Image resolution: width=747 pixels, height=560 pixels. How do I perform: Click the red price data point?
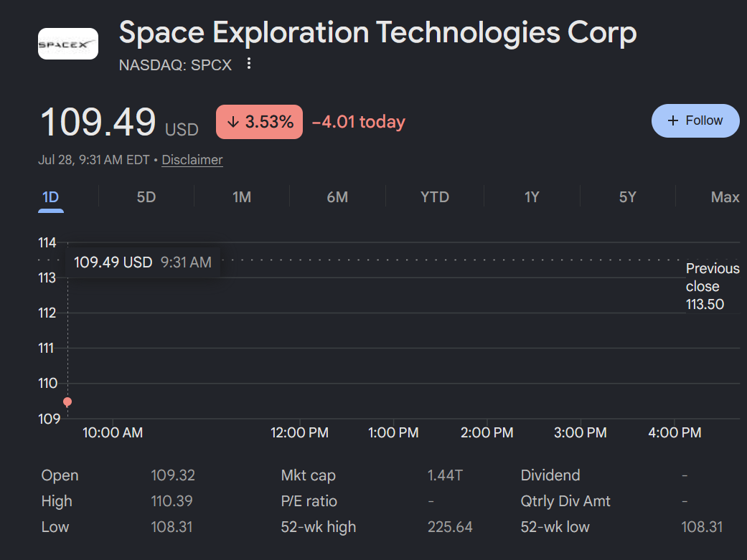tap(67, 402)
